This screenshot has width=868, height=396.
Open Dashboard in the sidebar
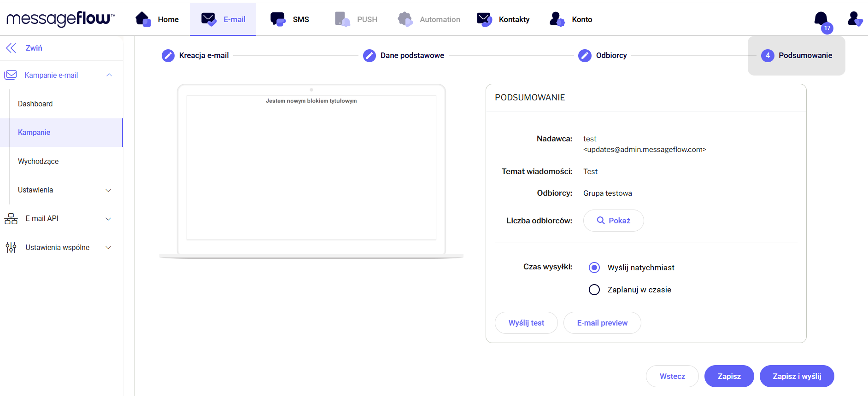click(x=35, y=104)
